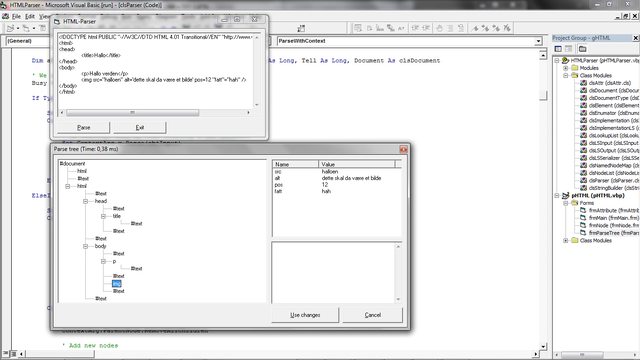Click the Name column header
Image resolution: width=640 pixels, height=360 pixels.
coord(296,164)
